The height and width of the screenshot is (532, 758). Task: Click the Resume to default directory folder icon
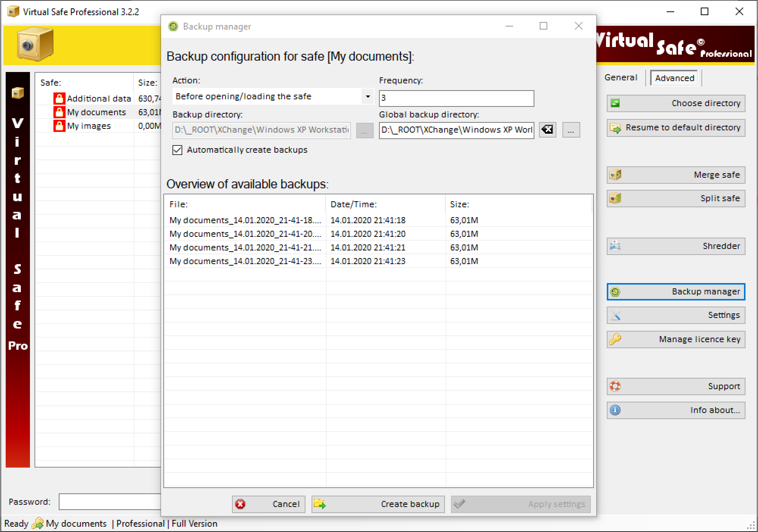(615, 128)
